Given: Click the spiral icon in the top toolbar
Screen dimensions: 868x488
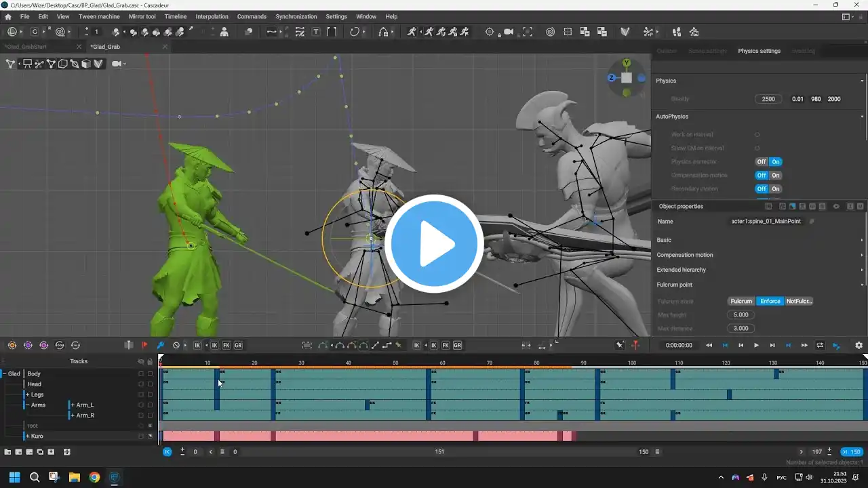Looking at the screenshot, I should coord(549,32).
